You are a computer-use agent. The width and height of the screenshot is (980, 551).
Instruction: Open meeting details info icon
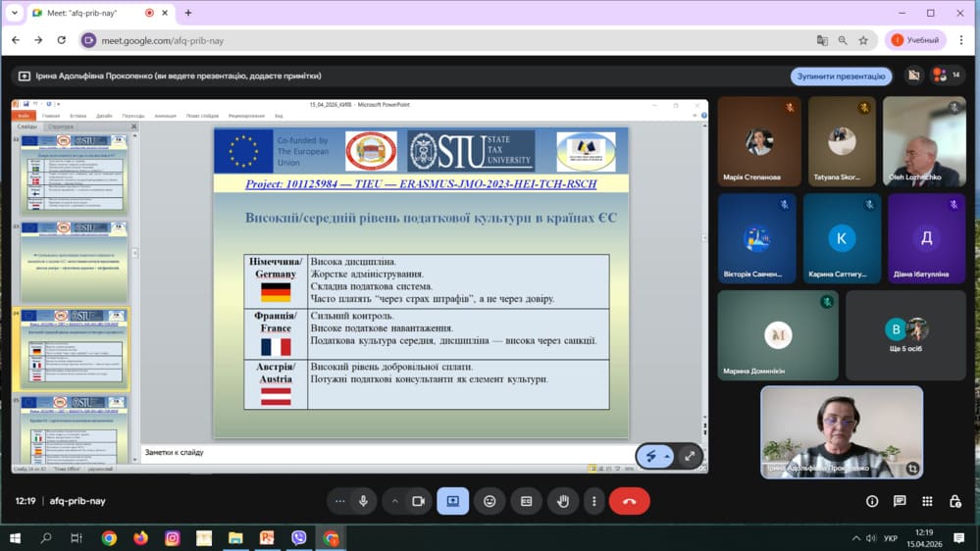pyautogui.click(x=872, y=501)
